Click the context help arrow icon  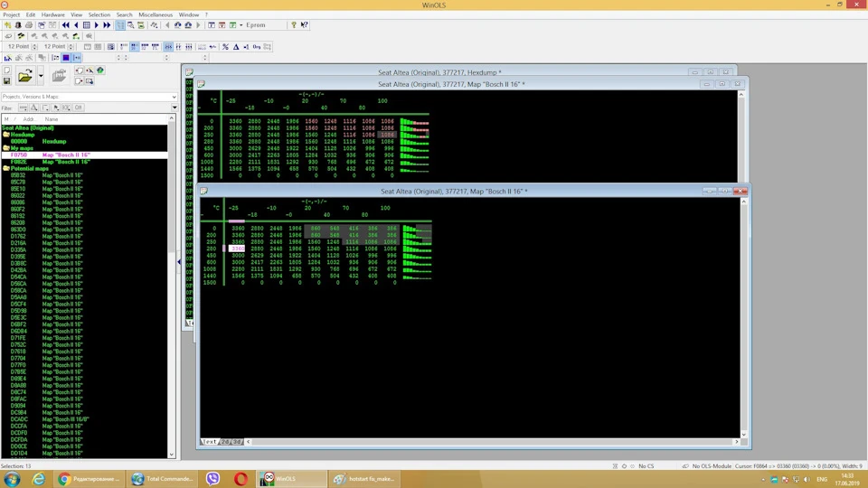(304, 25)
